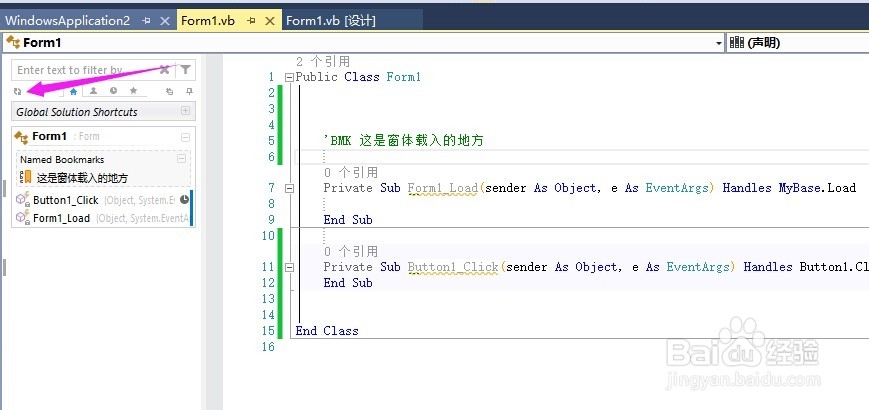Click the funnel filter icon
Screen dimensions: 869x410
186,70
